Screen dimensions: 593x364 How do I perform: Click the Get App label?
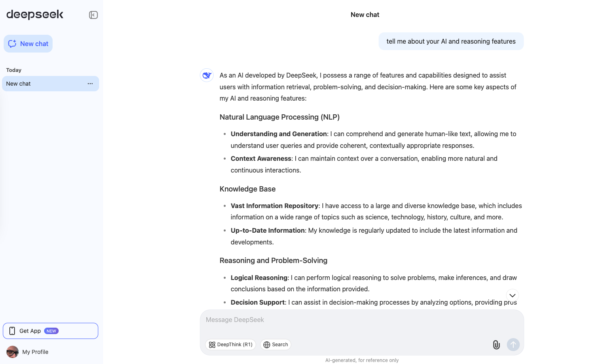(30, 331)
